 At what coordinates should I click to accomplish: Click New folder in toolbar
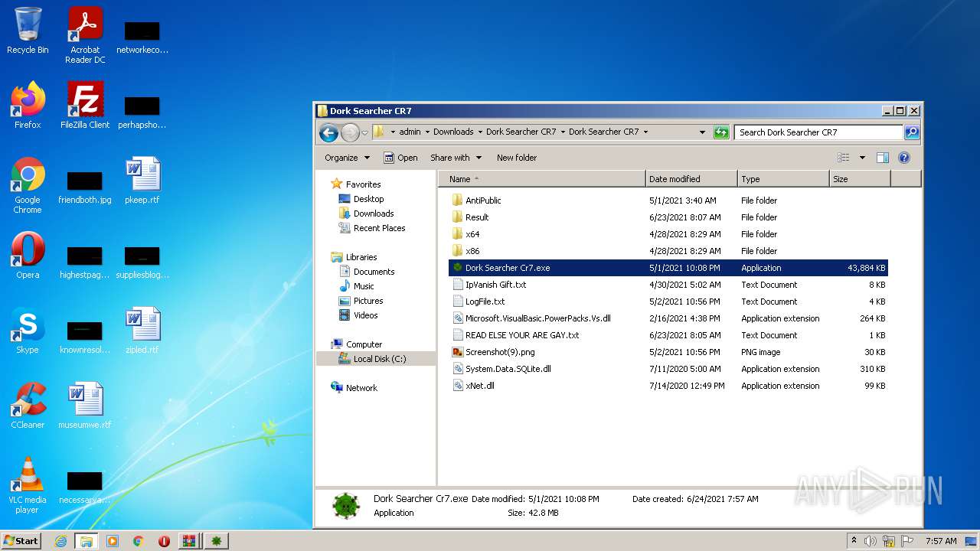click(517, 158)
